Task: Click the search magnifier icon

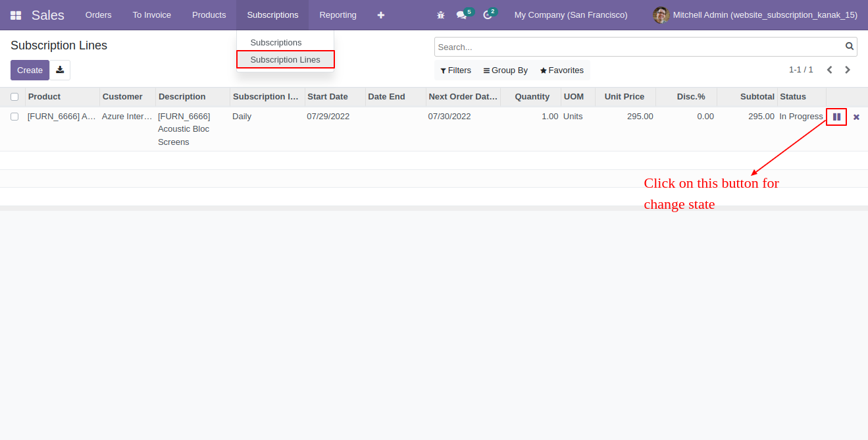Action: pos(850,47)
